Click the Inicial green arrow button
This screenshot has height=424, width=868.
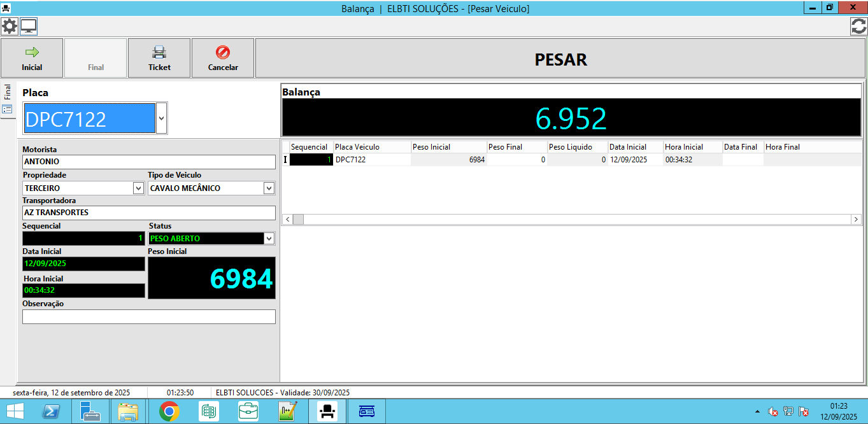pos(32,58)
